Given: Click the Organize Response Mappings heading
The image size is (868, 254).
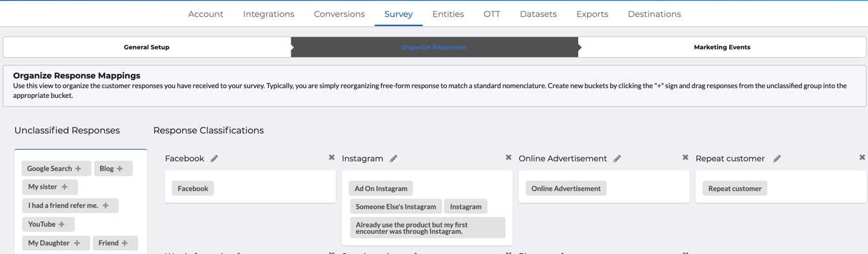Looking at the screenshot, I should (76, 76).
